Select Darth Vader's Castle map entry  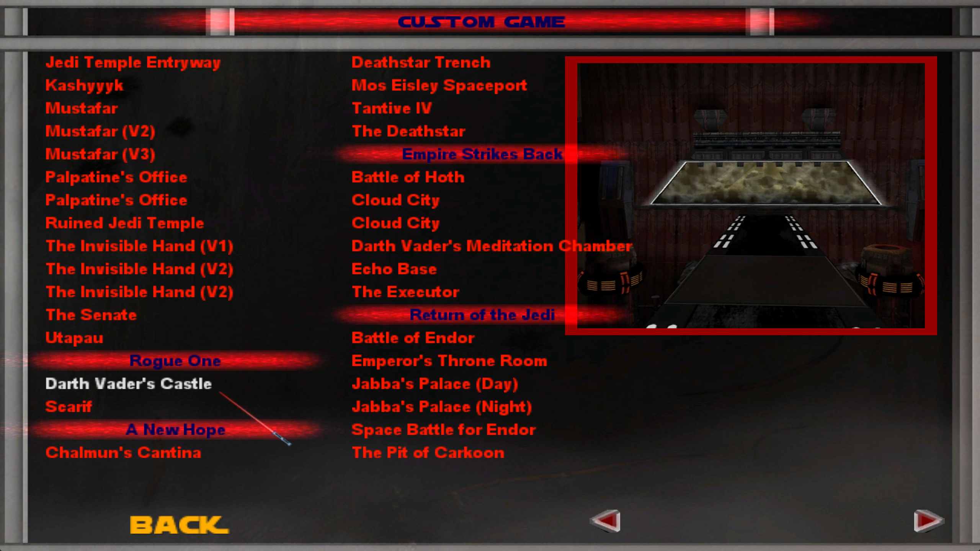pos(128,383)
